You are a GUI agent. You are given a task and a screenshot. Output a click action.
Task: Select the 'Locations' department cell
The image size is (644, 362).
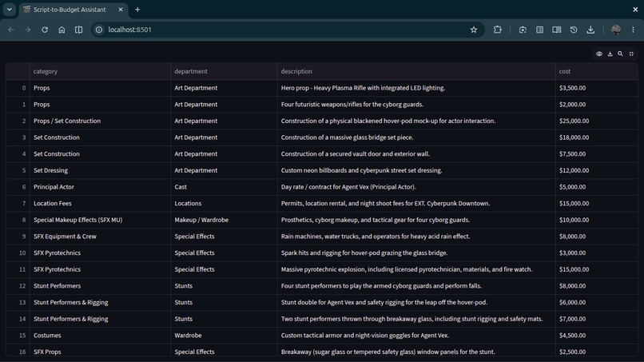point(224,204)
